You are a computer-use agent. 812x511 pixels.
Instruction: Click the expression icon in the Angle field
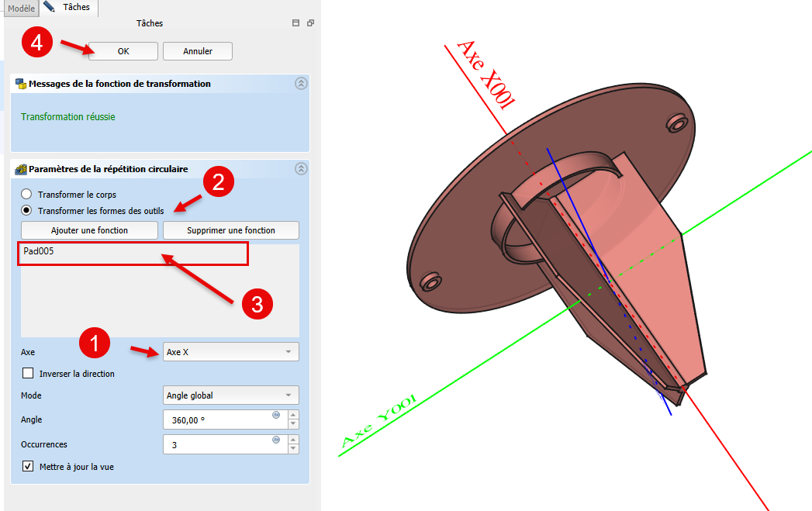[276, 415]
